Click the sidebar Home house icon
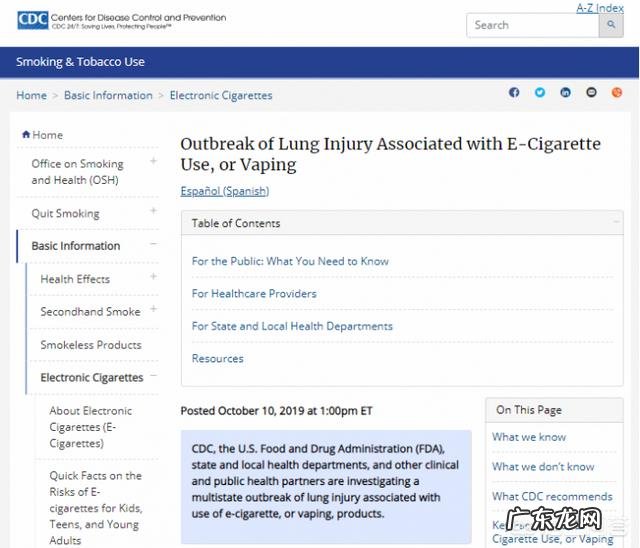Screen dimensions: 640x548 pyautogui.click(x=26, y=134)
